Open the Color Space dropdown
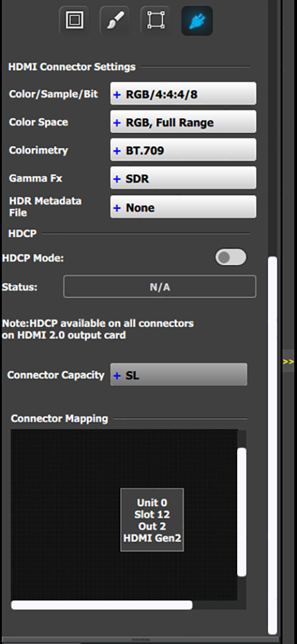 click(x=183, y=122)
